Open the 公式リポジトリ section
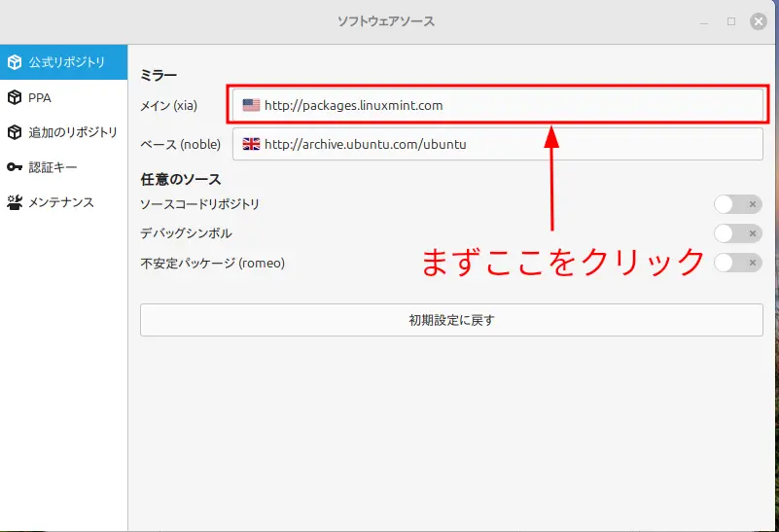The width and height of the screenshot is (779, 532). 63,62
